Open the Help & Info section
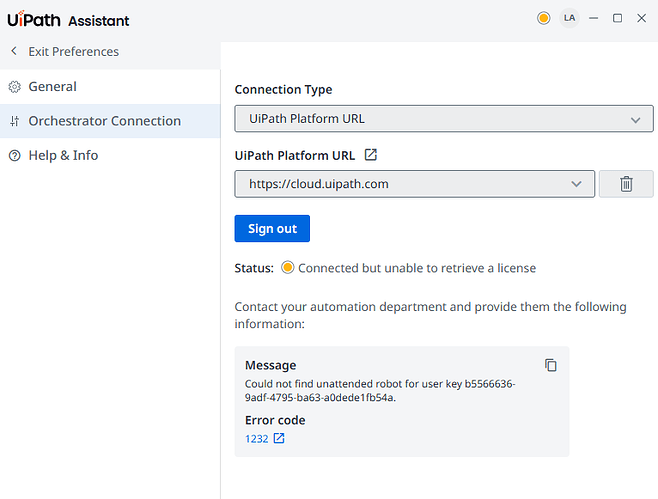 (110, 156)
